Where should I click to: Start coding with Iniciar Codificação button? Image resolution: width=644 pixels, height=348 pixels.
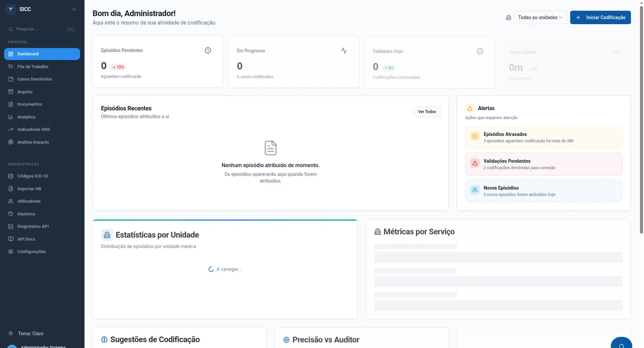[601, 17]
